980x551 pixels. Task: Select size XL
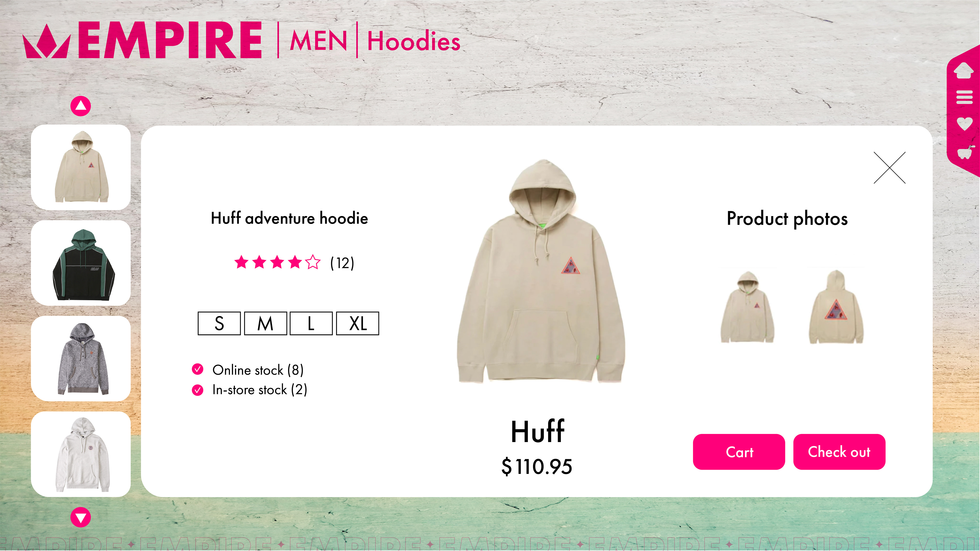(x=358, y=324)
